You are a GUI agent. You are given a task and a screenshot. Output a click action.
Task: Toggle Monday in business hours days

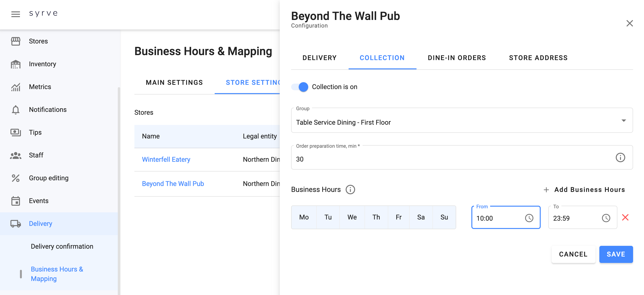pyautogui.click(x=304, y=217)
